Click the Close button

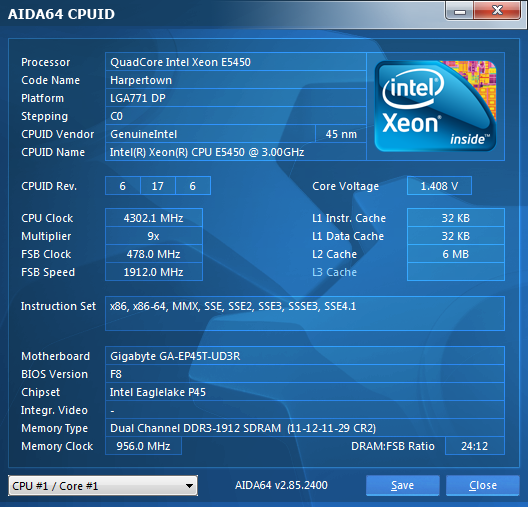pos(483,485)
